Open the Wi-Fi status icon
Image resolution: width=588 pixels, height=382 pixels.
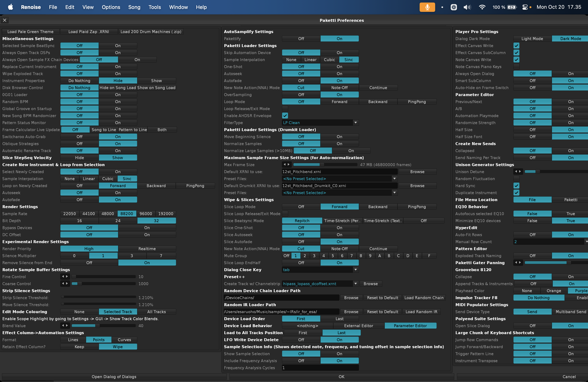[482, 7]
